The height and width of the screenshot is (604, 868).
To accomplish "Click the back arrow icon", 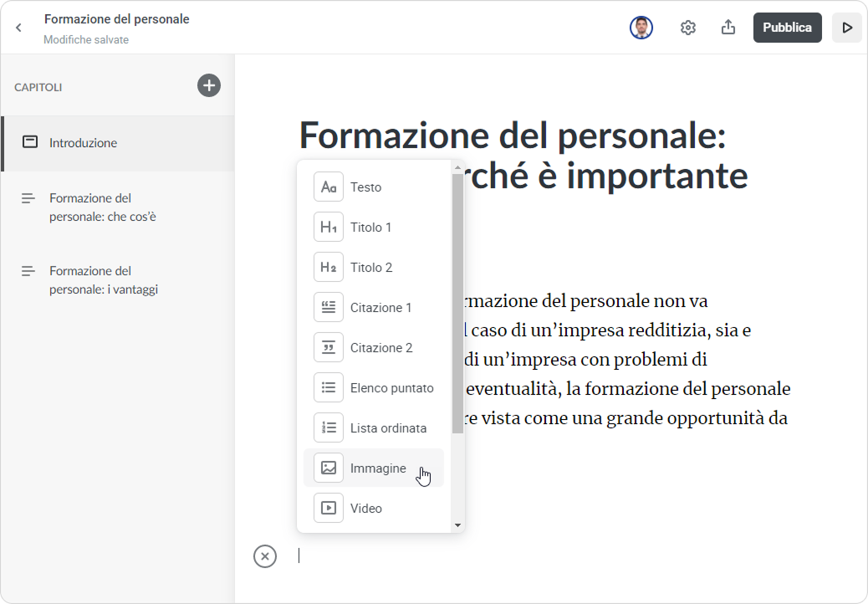I will click(x=19, y=28).
